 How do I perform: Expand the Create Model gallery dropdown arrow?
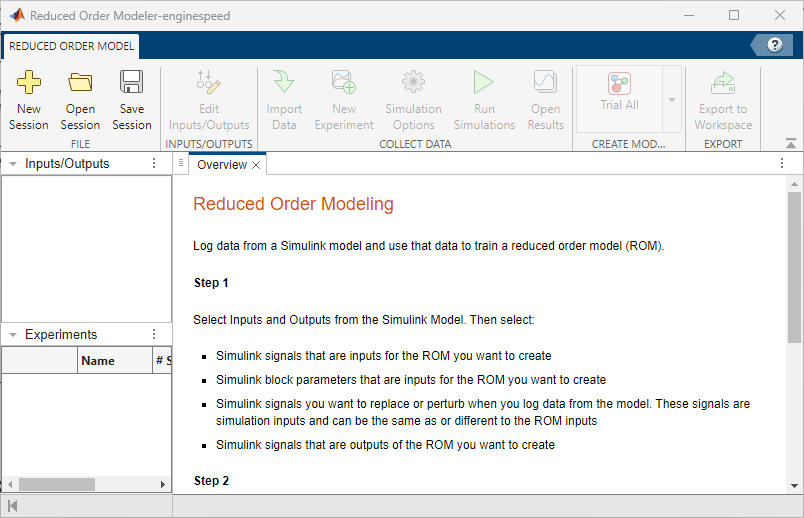672,99
